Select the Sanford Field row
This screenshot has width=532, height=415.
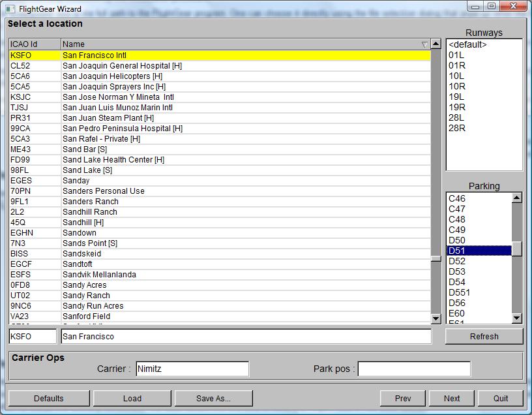coord(220,316)
